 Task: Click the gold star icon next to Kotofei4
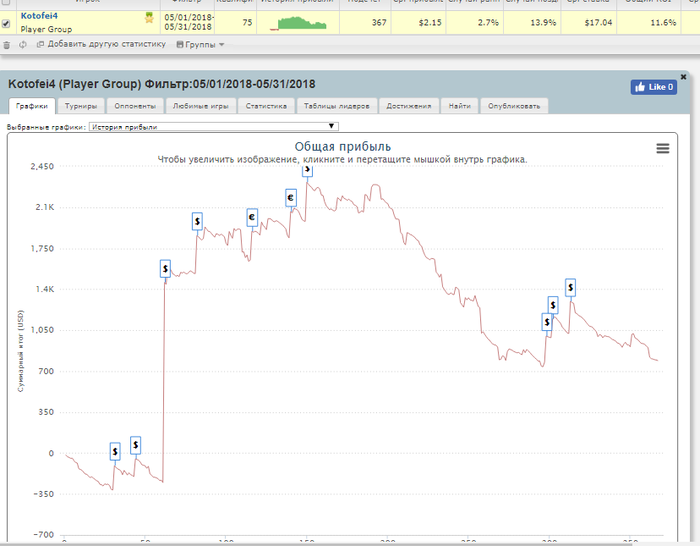tap(149, 18)
